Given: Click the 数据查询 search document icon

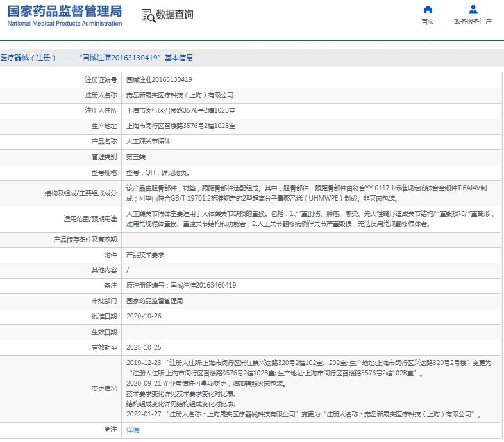Looking at the screenshot, I should click(x=149, y=15).
